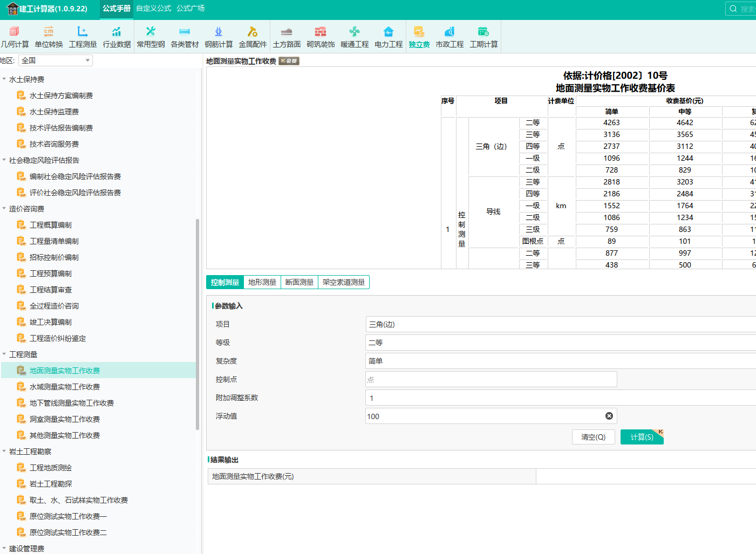Collapse the 岩土工程勘察 group
The height and width of the screenshot is (554, 756).
4,452
